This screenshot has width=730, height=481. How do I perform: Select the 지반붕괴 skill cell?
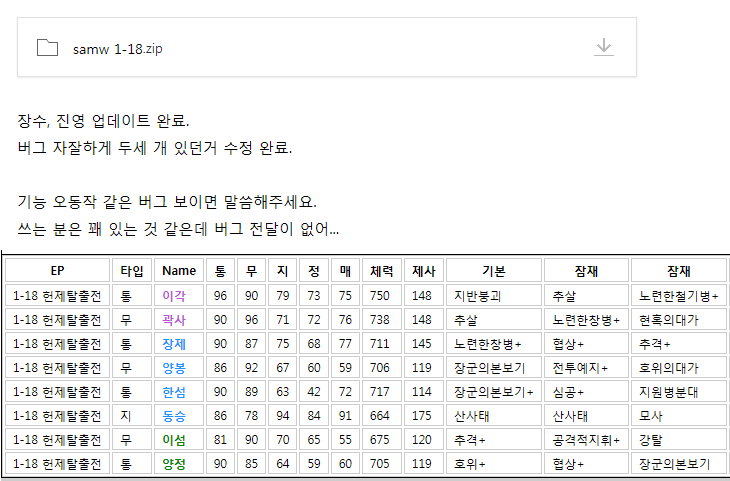494,296
